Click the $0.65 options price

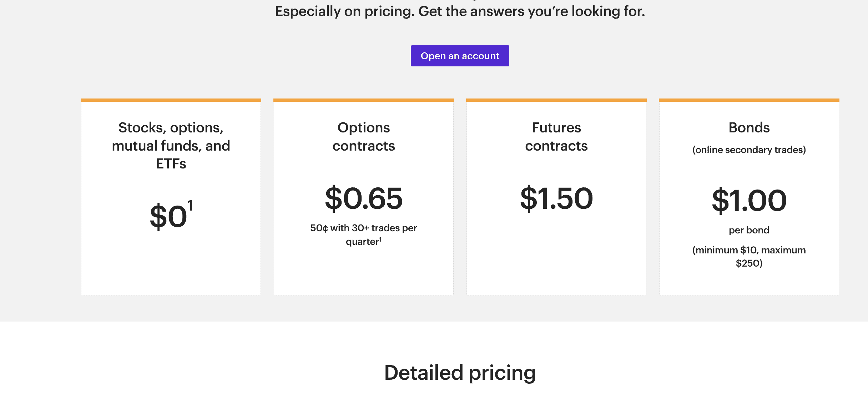(x=364, y=198)
